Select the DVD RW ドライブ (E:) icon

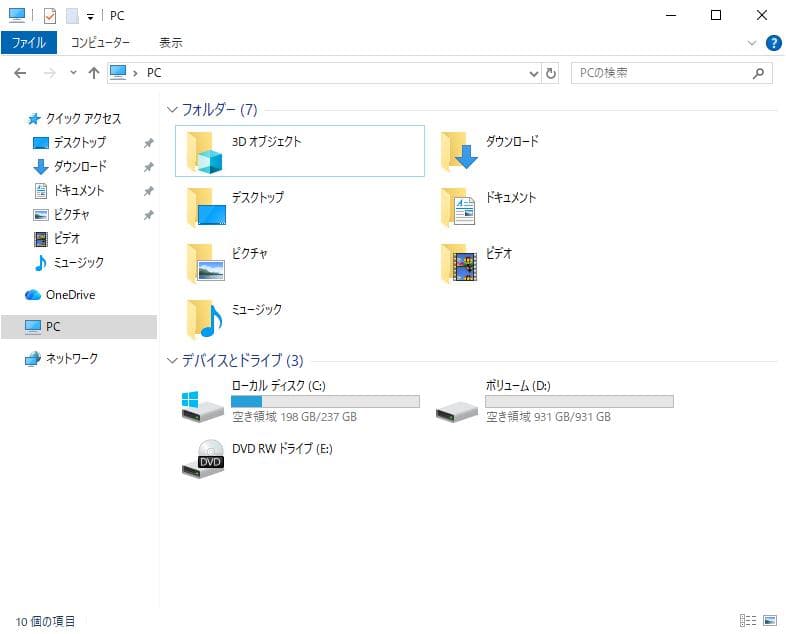click(x=203, y=459)
